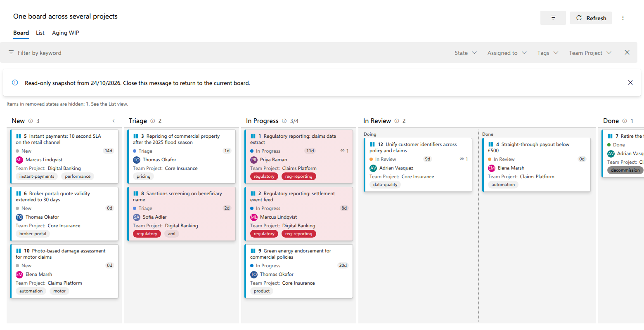Image resolution: width=644 pixels, height=330 pixels.
Task: Open card 12 Unify customer identifiers
Action: [x=413, y=147]
